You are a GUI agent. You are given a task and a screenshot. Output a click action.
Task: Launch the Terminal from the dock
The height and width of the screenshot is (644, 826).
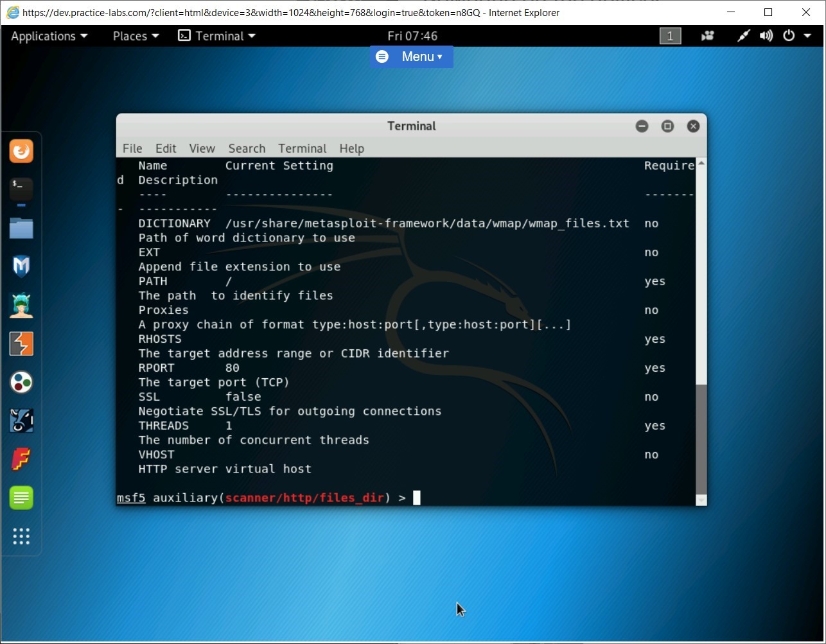pyautogui.click(x=21, y=189)
